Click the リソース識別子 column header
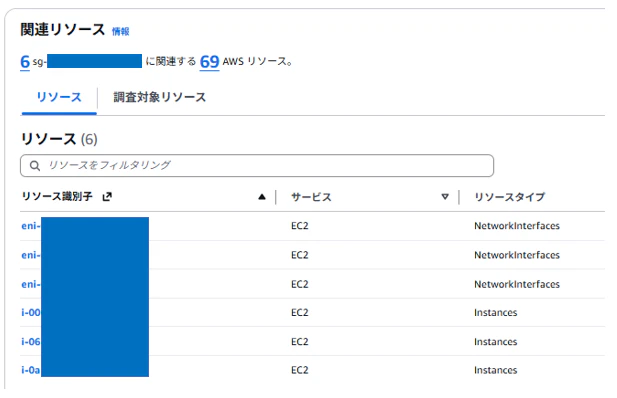The height and width of the screenshot is (398, 617). click(57, 196)
